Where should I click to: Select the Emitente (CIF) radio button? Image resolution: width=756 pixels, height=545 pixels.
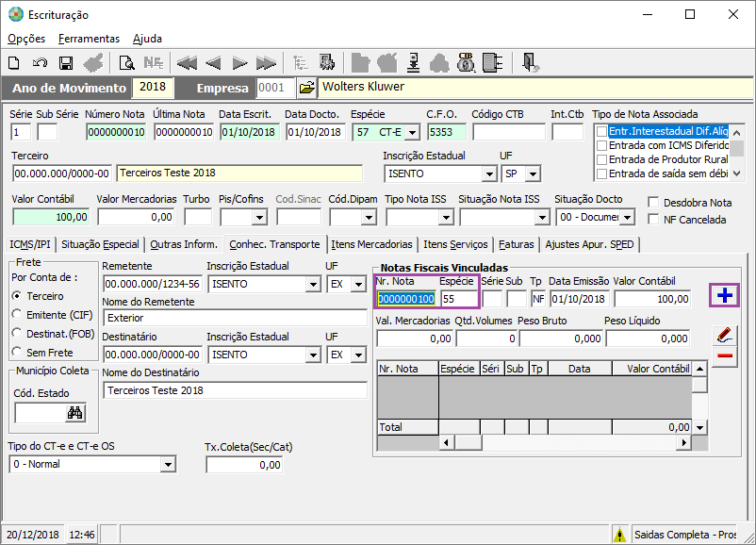tap(17, 314)
